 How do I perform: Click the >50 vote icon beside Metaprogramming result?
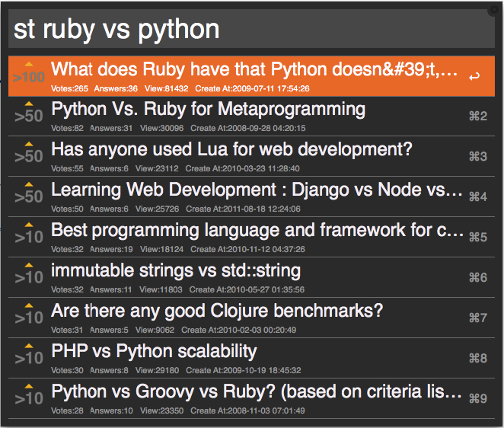(x=29, y=113)
